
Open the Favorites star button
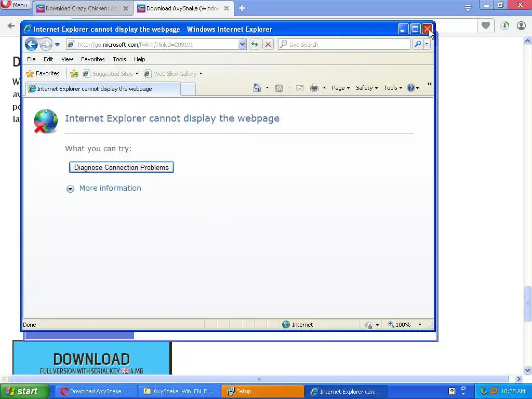tap(43, 73)
